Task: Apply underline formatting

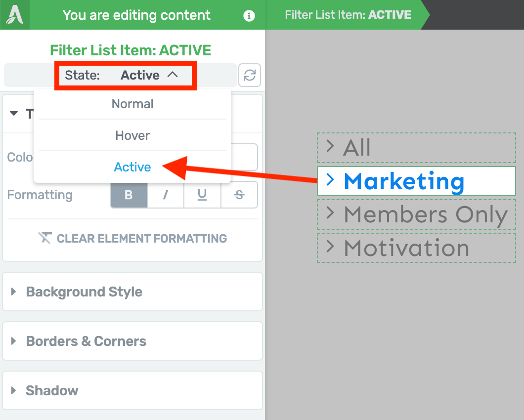Action: (x=202, y=194)
